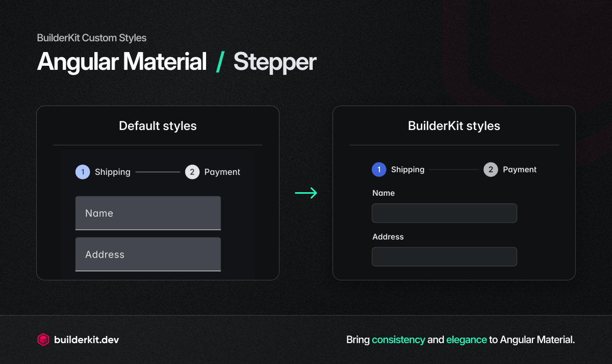Click step 1 circle in BuilderKit styles stepper
The image size is (612, 364).
tap(379, 169)
